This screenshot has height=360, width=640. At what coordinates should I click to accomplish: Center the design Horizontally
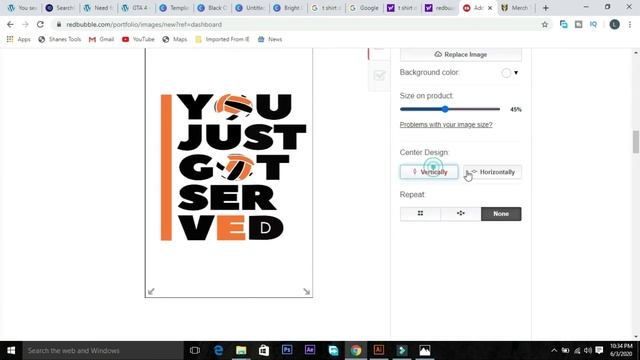pyautogui.click(x=492, y=172)
